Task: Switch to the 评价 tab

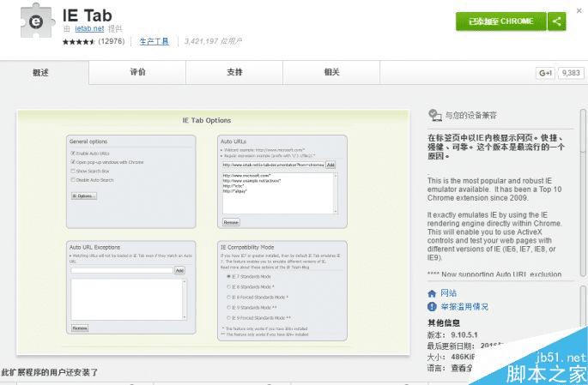Action: (x=137, y=72)
